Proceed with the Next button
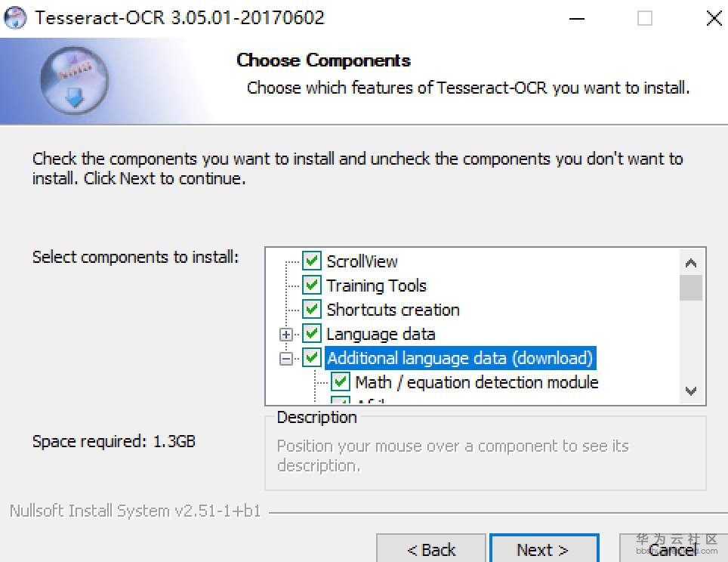This screenshot has height=562, width=728. 544,549
